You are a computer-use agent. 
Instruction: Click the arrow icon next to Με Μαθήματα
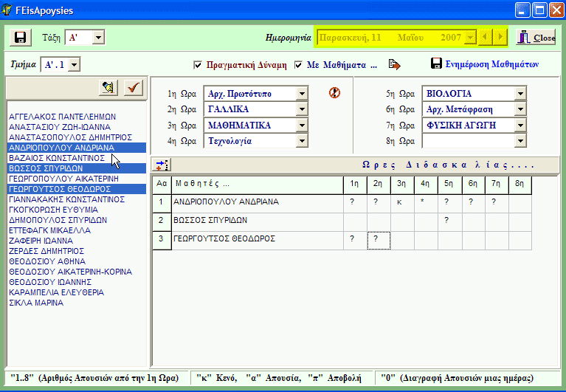pos(395,65)
